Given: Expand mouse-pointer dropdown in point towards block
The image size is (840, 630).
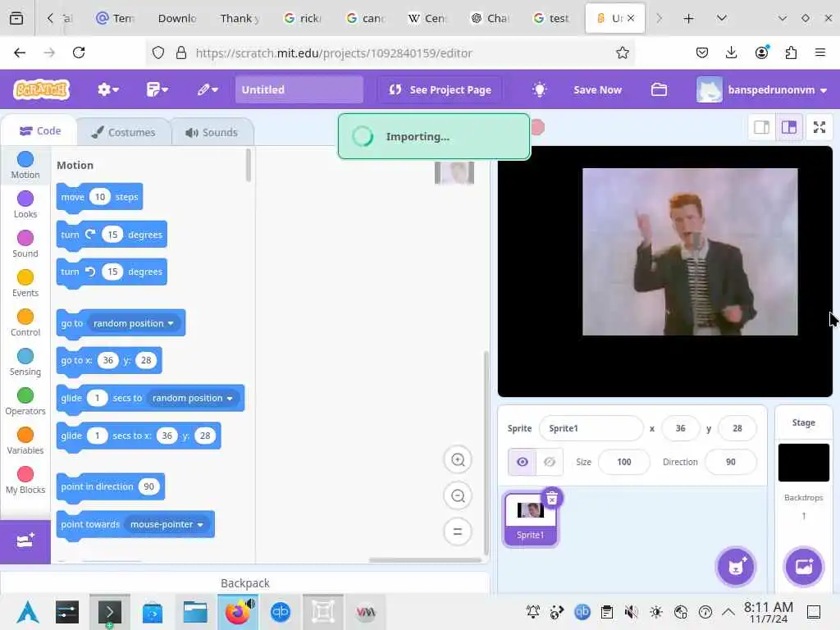Looking at the screenshot, I should coord(166,524).
